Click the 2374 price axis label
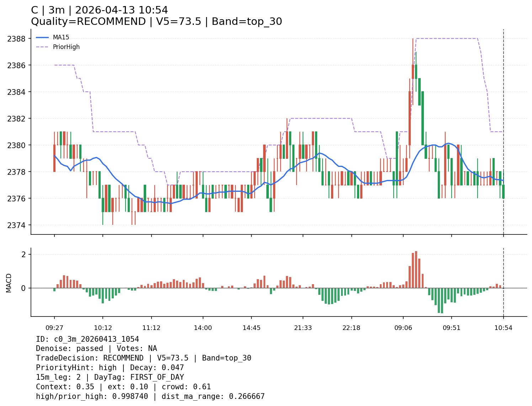The width and height of the screenshot is (532, 406). tap(16, 225)
